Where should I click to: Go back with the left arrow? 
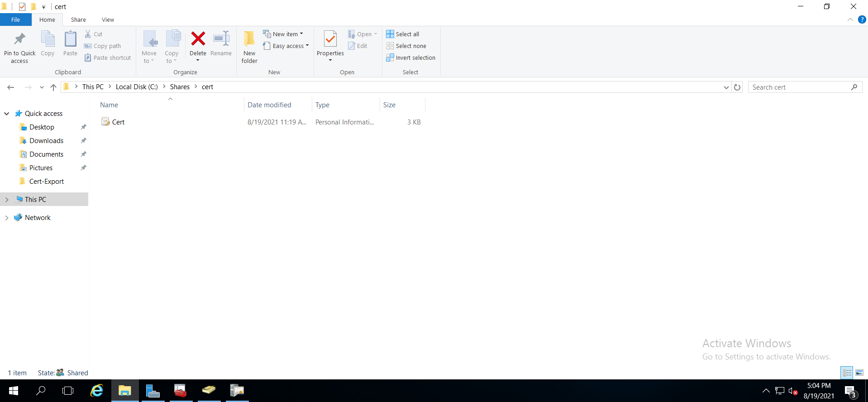point(11,87)
